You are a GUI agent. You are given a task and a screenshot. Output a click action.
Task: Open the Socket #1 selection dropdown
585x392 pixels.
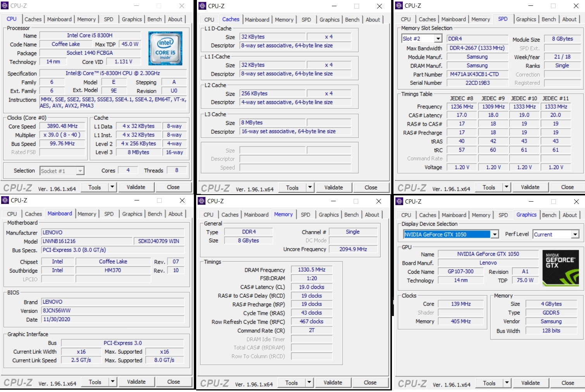click(x=80, y=171)
